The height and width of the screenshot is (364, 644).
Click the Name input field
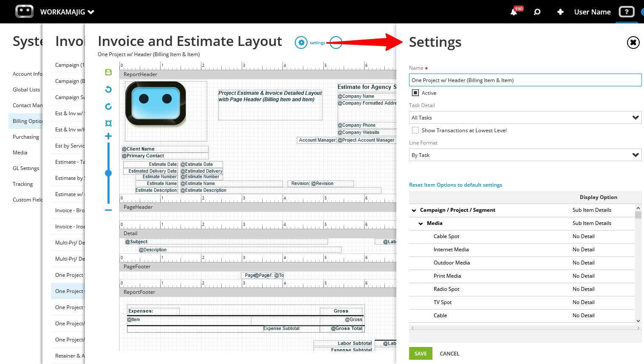coord(525,80)
